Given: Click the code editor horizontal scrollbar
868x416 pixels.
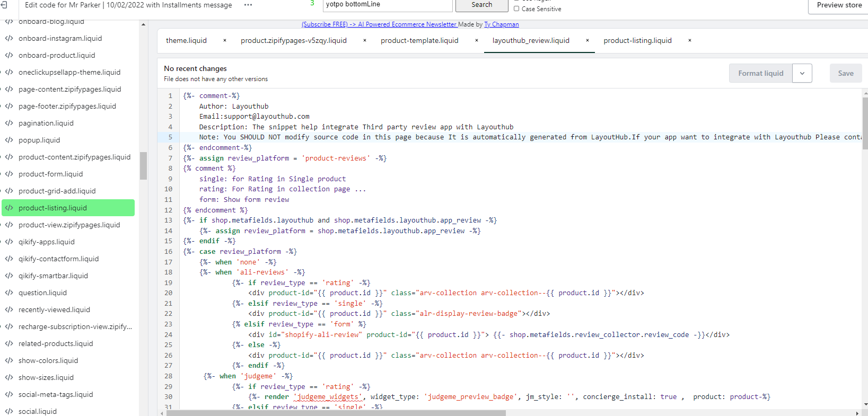Looking at the screenshot, I should coord(336,413).
